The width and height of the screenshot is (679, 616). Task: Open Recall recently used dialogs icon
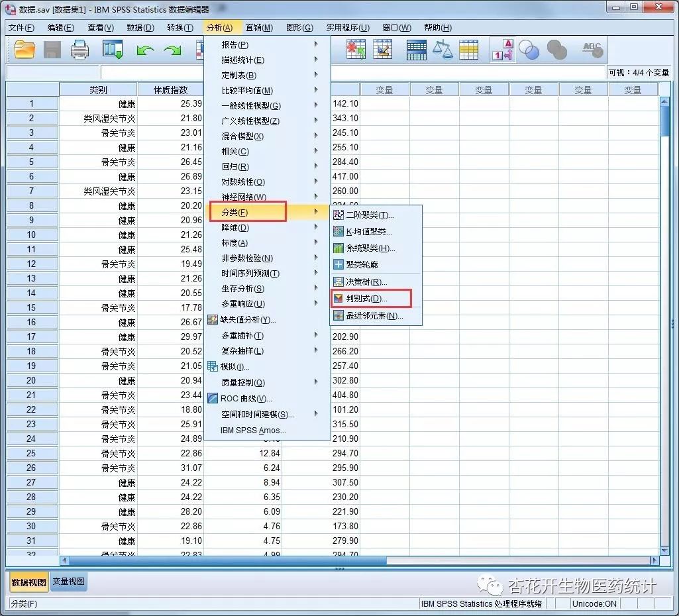click(113, 50)
